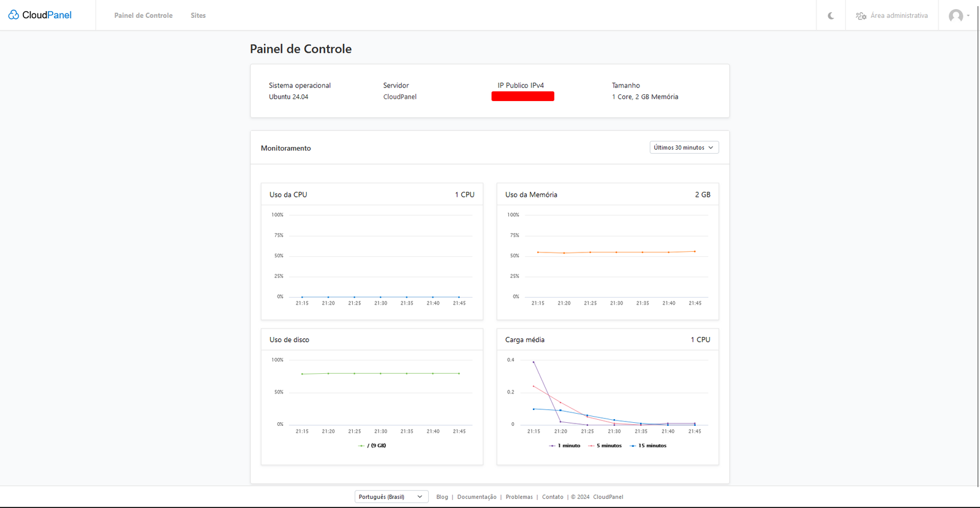Viewport: 980px width, 508px height.
Task: Go to Painel de Controle nav item
Action: point(143,15)
